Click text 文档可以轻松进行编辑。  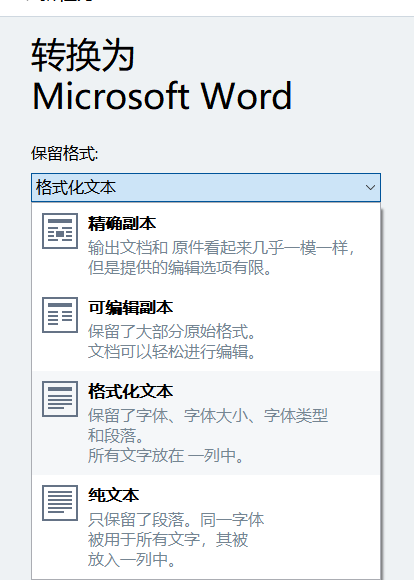172,351
